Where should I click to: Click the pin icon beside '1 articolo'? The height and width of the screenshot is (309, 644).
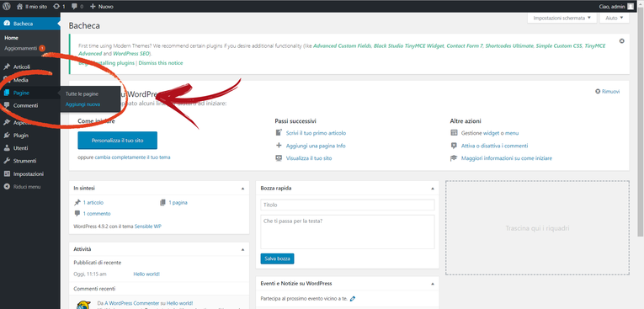pos(77,203)
